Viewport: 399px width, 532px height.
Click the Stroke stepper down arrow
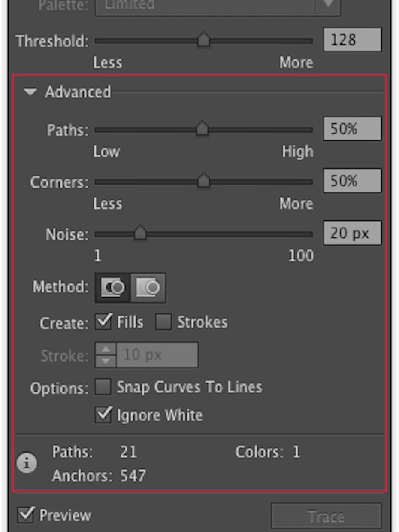pos(106,361)
